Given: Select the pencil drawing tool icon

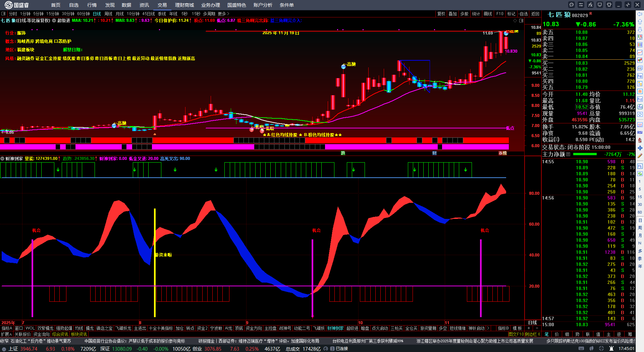Looking at the screenshot, I should (640, 156).
